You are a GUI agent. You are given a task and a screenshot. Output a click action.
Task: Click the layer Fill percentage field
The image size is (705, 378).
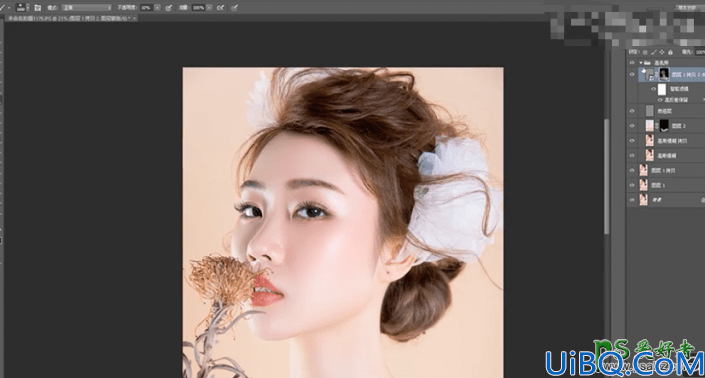coord(700,53)
